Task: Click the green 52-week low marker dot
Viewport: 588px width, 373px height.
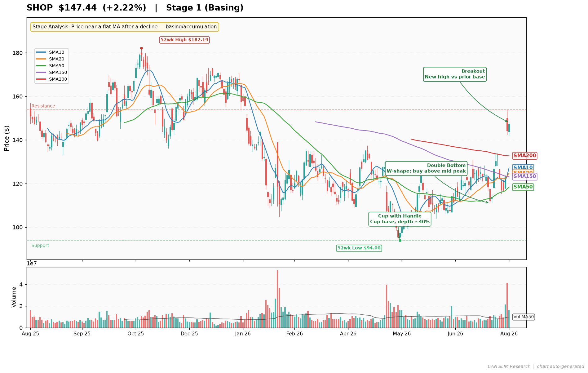Action: point(400,240)
